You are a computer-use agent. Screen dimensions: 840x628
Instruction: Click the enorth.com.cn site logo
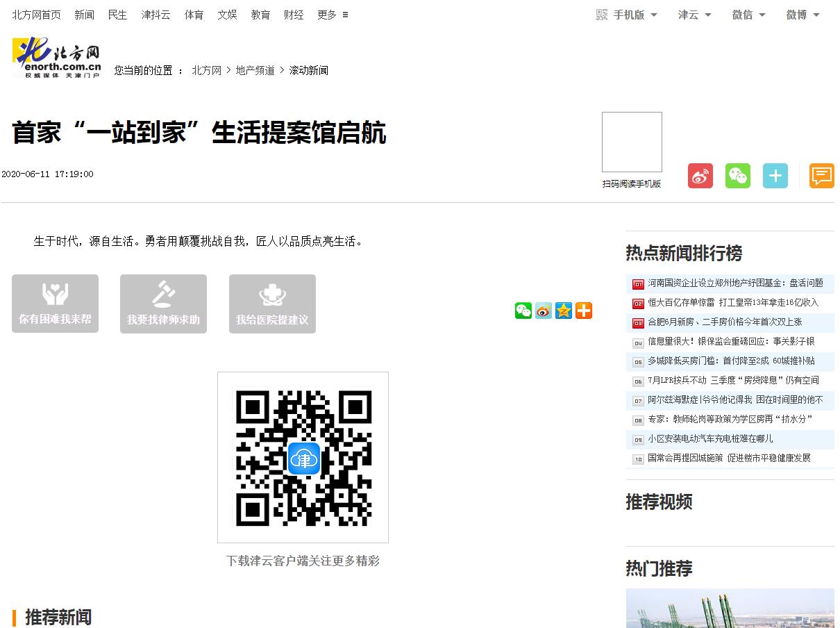tap(57, 58)
